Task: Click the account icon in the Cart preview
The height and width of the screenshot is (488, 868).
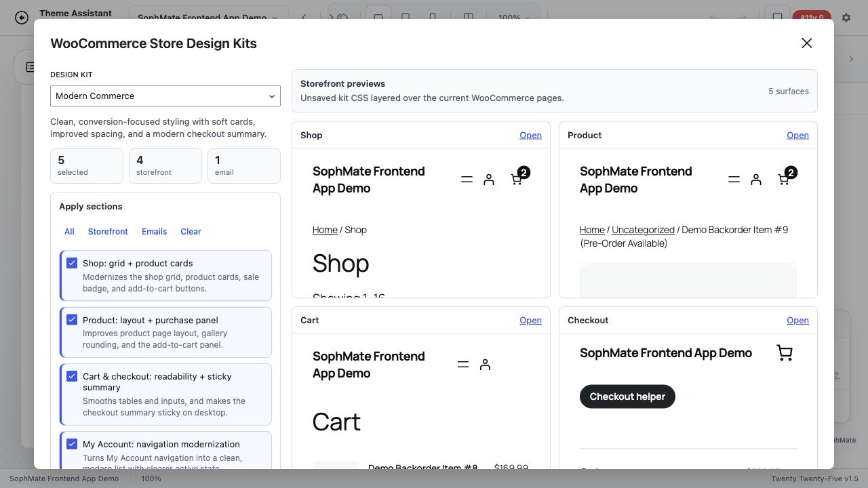Action: (x=485, y=365)
